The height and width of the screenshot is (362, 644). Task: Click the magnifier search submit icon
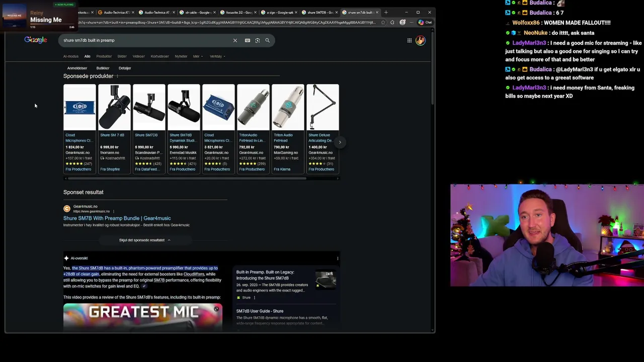tap(267, 40)
